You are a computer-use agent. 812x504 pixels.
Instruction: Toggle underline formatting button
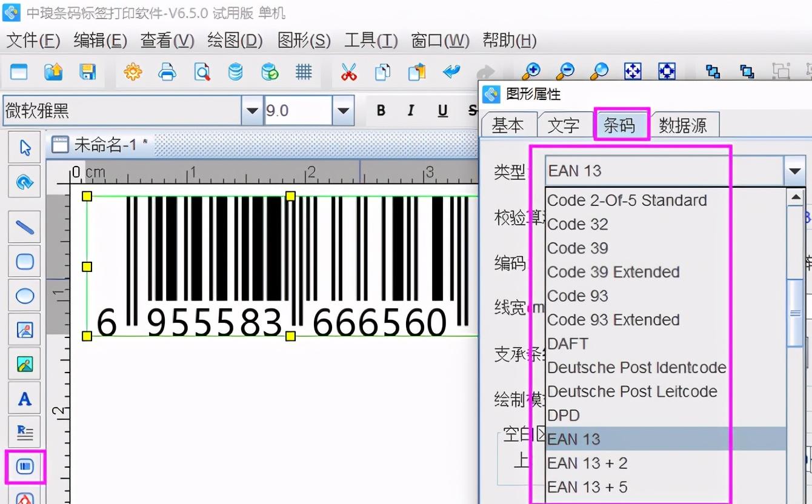pos(442,111)
